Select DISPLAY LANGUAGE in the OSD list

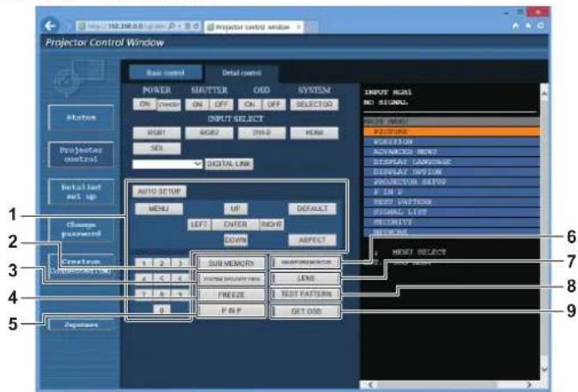point(452,161)
